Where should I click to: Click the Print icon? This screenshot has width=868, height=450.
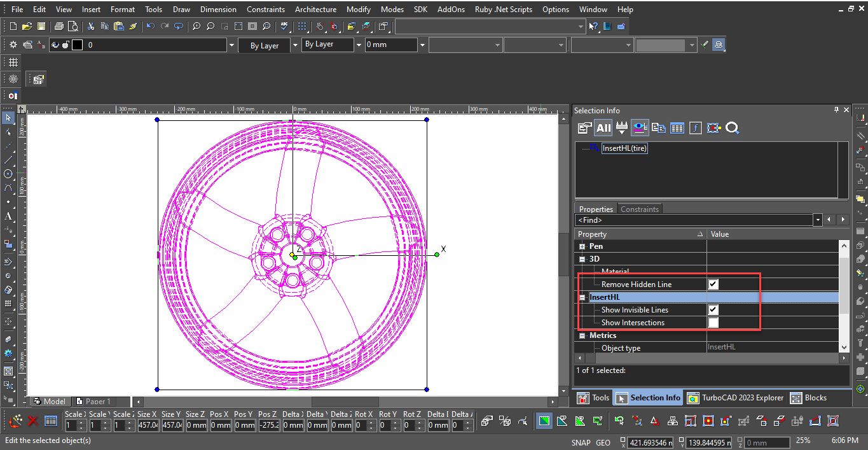(59, 26)
